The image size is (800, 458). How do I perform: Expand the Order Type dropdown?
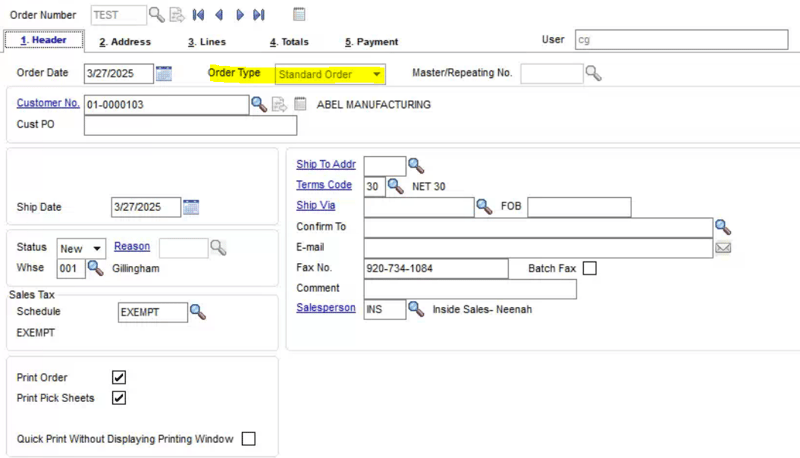(x=376, y=74)
